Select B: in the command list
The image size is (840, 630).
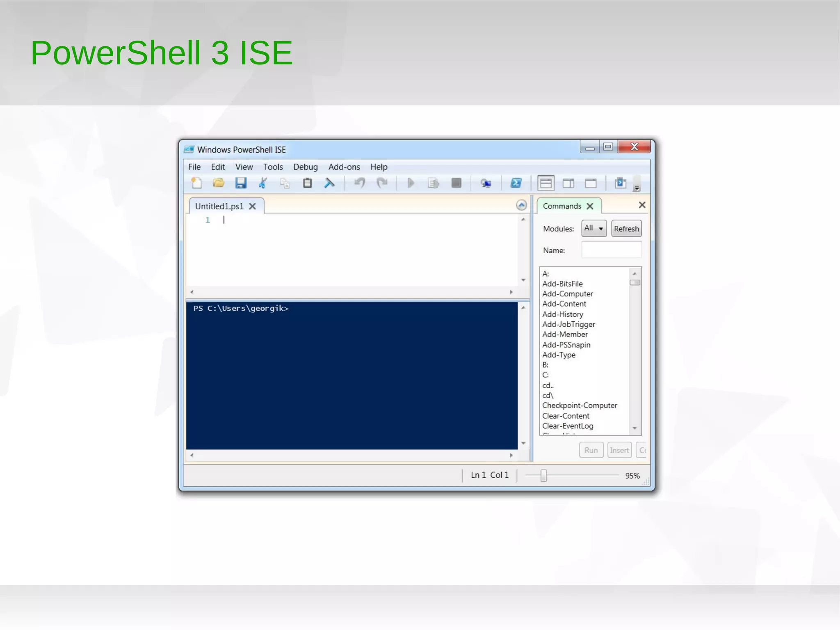pyautogui.click(x=546, y=365)
